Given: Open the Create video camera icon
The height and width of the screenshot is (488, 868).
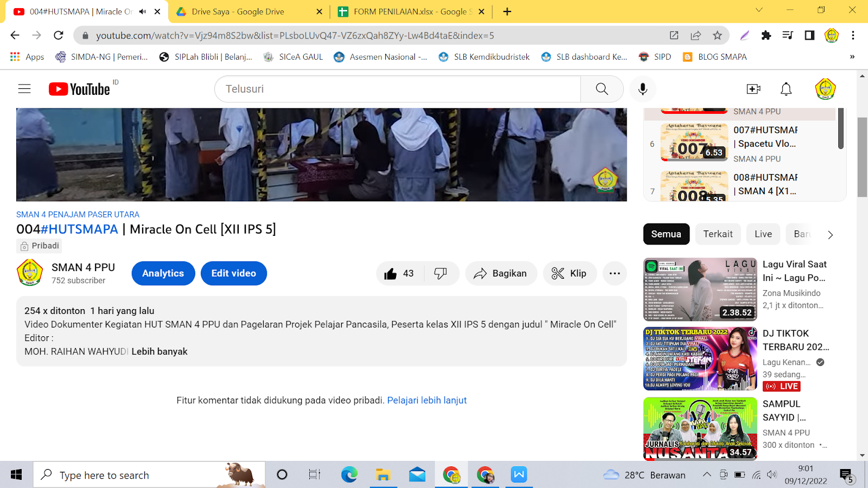Looking at the screenshot, I should pyautogui.click(x=754, y=89).
